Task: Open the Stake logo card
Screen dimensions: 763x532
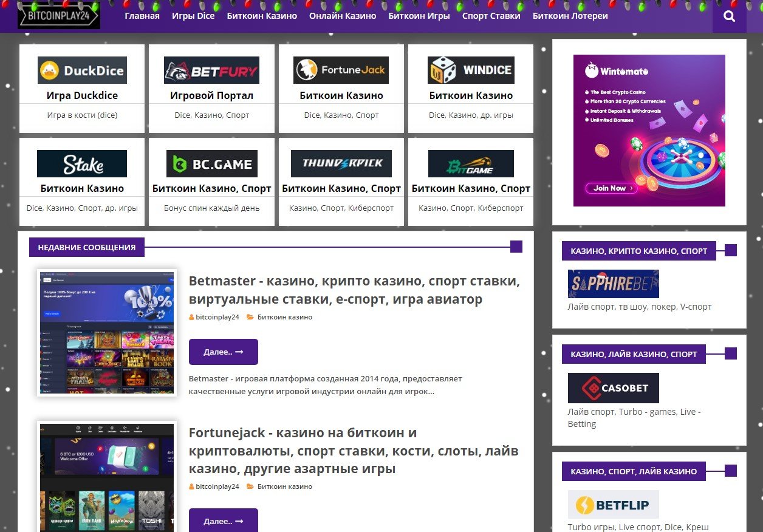Action: pyautogui.click(x=82, y=164)
